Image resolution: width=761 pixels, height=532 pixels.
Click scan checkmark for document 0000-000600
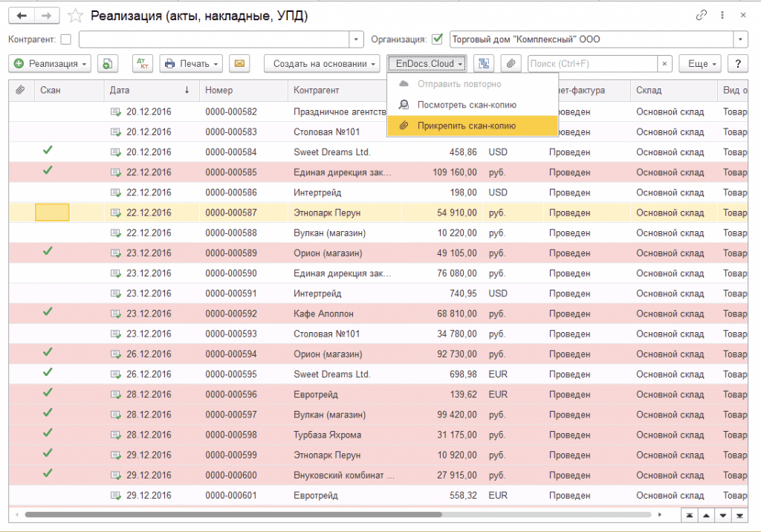pos(48,473)
